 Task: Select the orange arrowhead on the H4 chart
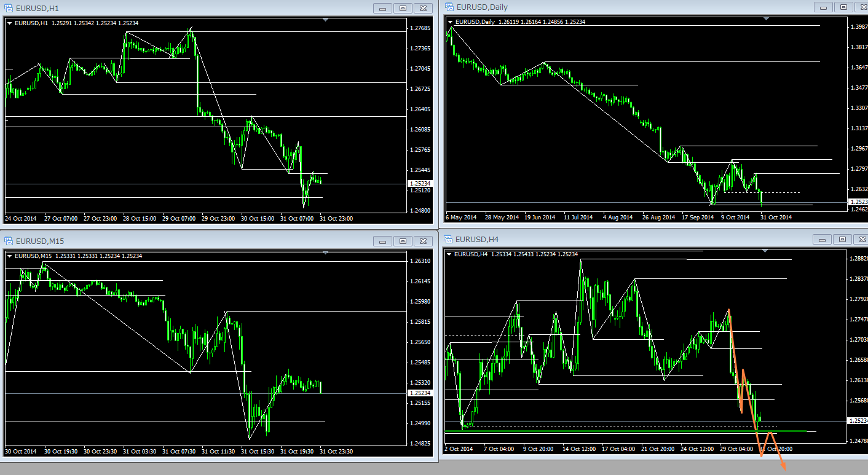click(785, 469)
